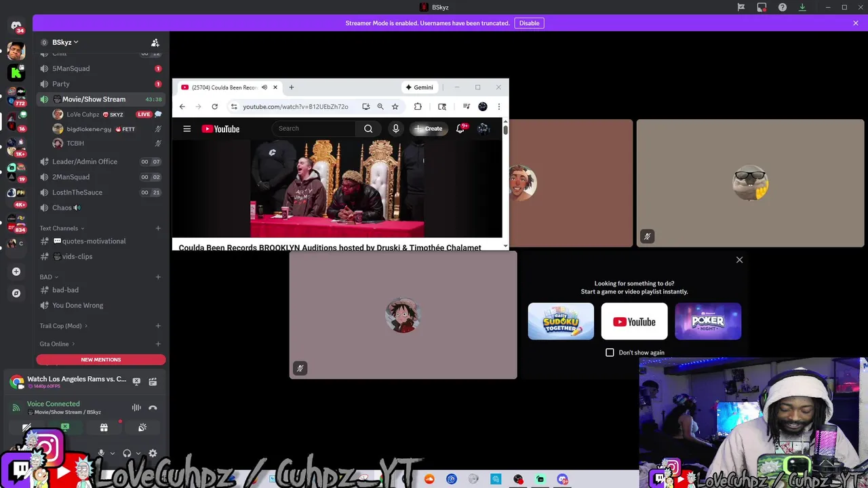Image resolution: width=868 pixels, height=488 pixels.
Task: Add a server with the plus icon
Action: pyautogui.click(x=16, y=272)
